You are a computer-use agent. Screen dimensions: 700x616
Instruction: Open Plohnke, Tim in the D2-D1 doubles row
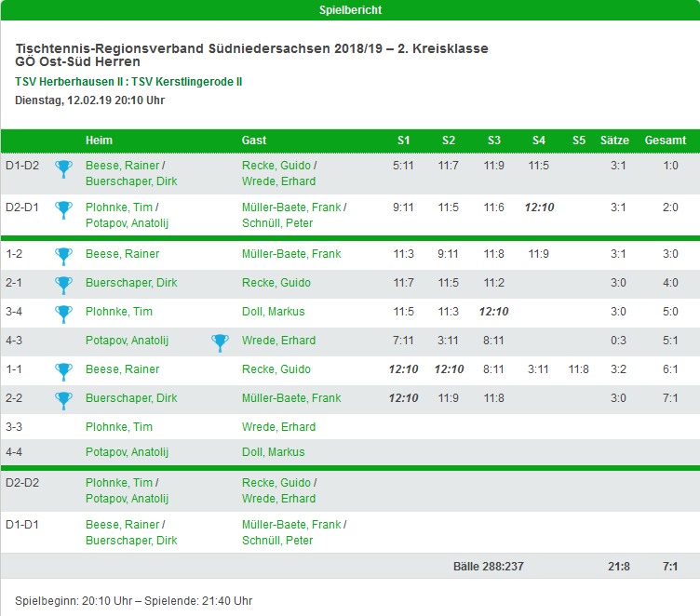[119, 208]
